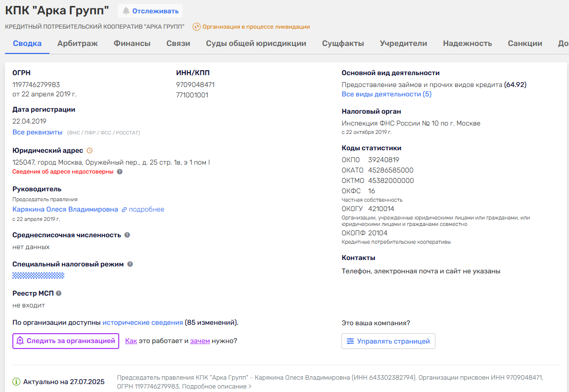
Task: Open Все виды деятельности (5) link
Action: pyautogui.click(x=386, y=94)
